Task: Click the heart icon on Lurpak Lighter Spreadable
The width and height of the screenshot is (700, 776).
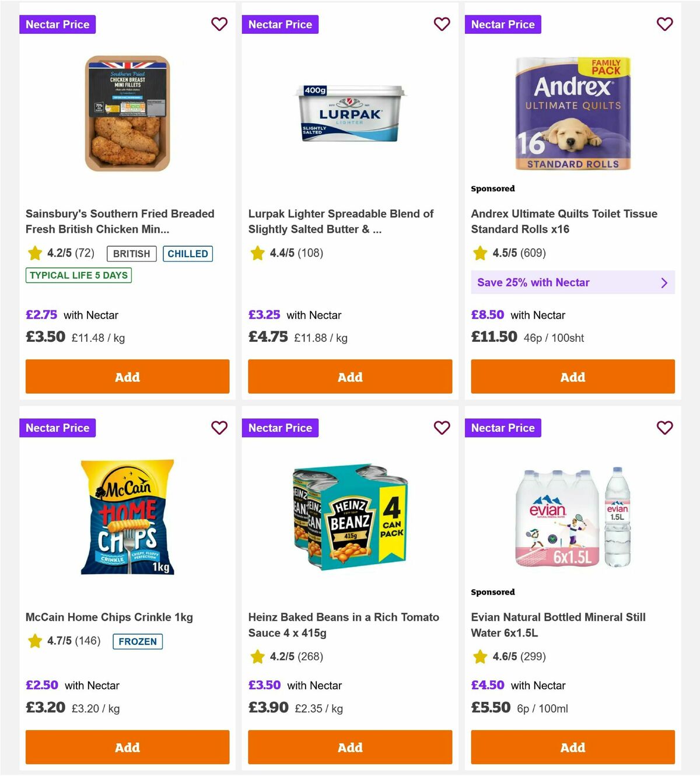Action: click(x=442, y=25)
